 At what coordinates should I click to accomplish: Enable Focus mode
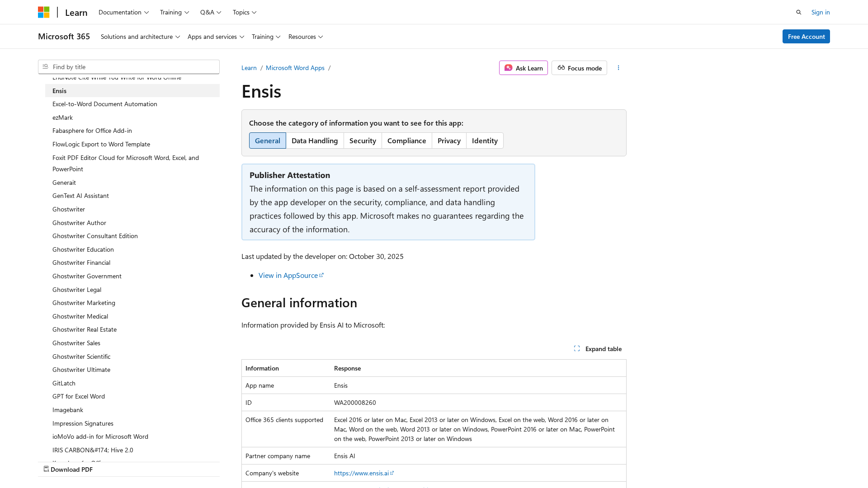pos(579,68)
